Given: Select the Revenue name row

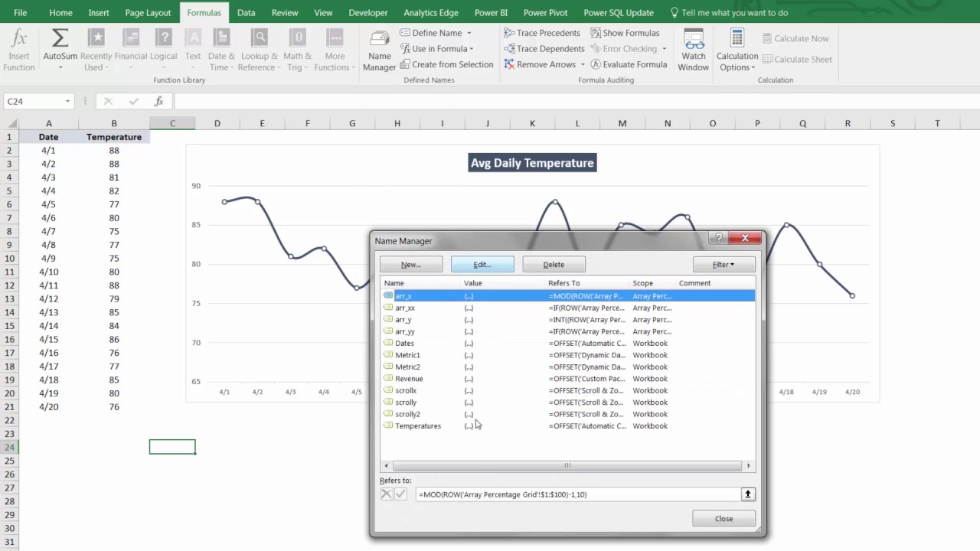Looking at the screenshot, I should point(568,379).
